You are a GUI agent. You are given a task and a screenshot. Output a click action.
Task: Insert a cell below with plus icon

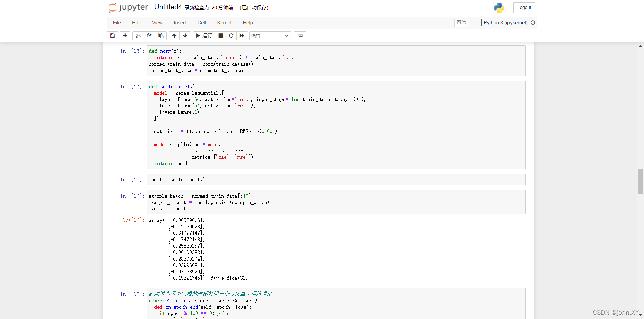click(x=125, y=36)
